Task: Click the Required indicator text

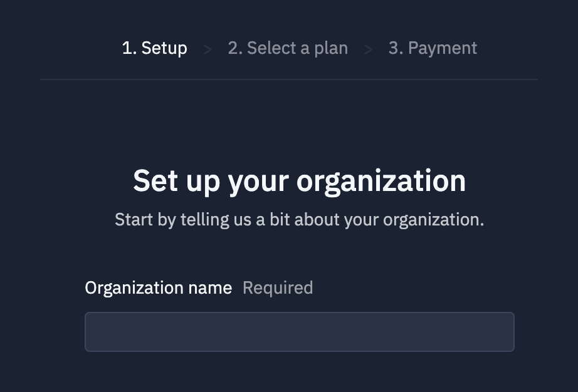Action: tap(278, 288)
